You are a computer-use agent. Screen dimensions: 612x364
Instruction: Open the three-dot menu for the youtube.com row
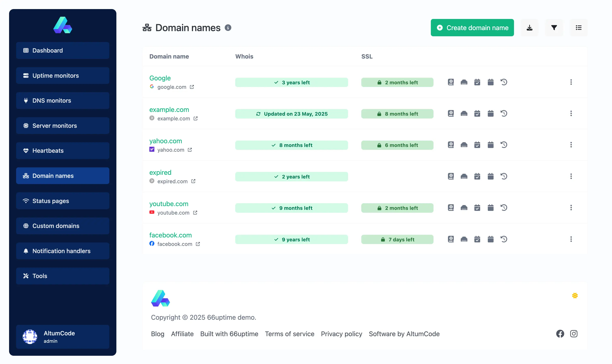point(571,208)
